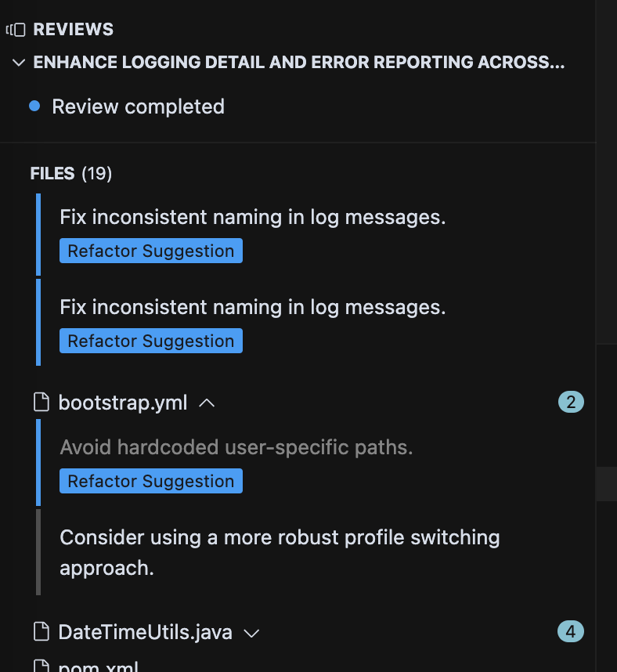Click the bootstrap.yml file icon

point(41,402)
